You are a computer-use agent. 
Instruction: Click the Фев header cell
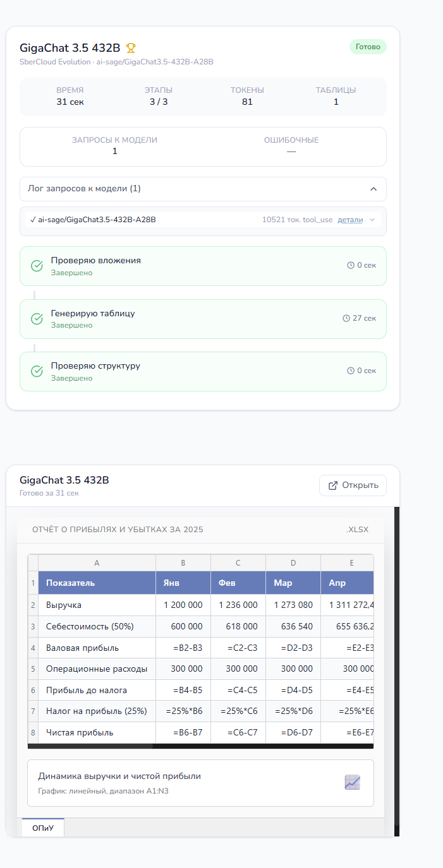[x=238, y=583]
